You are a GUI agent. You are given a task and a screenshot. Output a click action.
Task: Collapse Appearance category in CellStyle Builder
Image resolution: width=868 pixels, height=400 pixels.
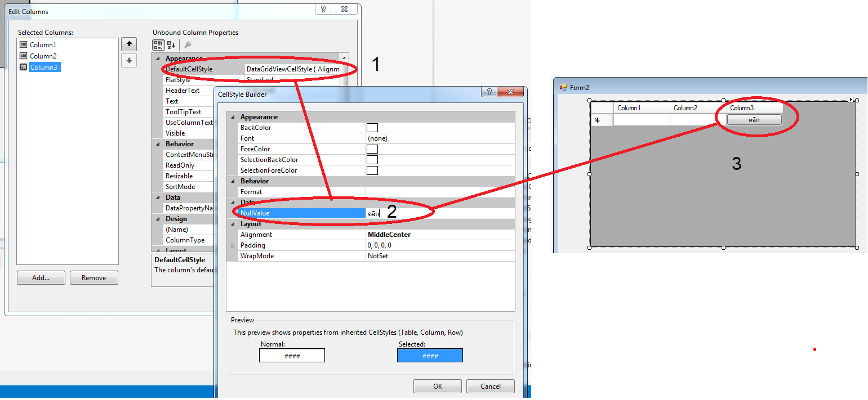[233, 117]
